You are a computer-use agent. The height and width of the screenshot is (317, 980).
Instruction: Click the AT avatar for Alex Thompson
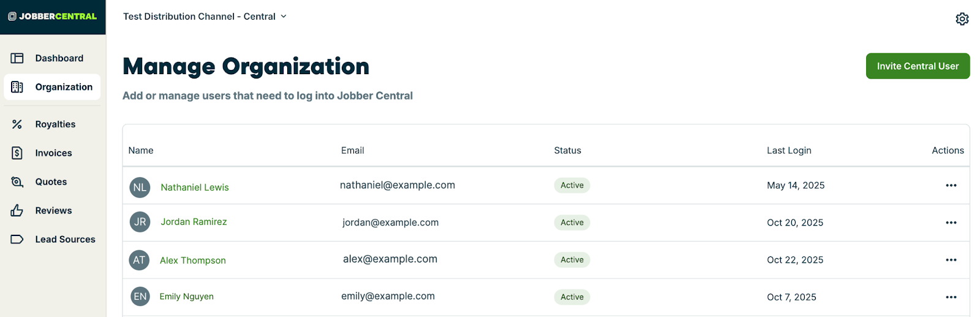[140, 260]
